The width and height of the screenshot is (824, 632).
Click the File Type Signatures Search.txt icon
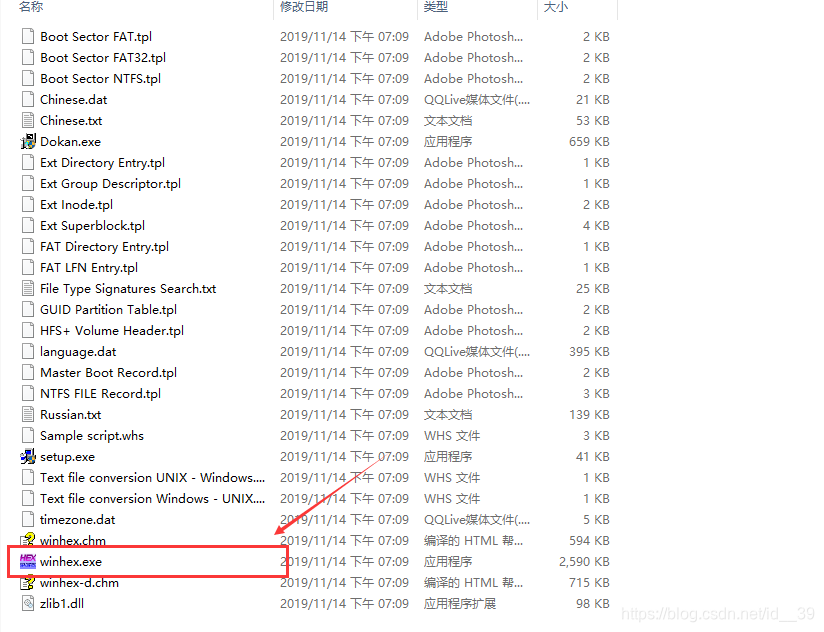click(x=28, y=288)
